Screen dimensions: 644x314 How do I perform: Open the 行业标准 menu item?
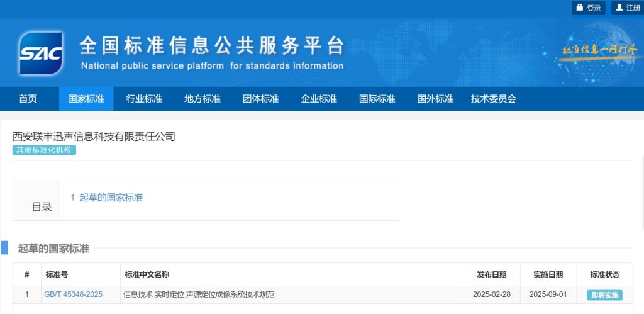(x=144, y=99)
